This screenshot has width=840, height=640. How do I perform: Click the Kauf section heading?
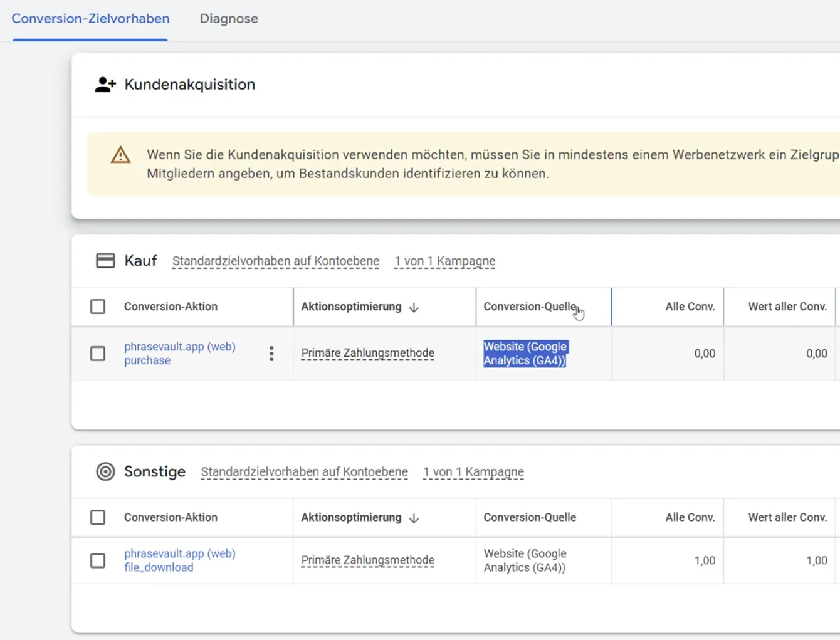pos(140,261)
